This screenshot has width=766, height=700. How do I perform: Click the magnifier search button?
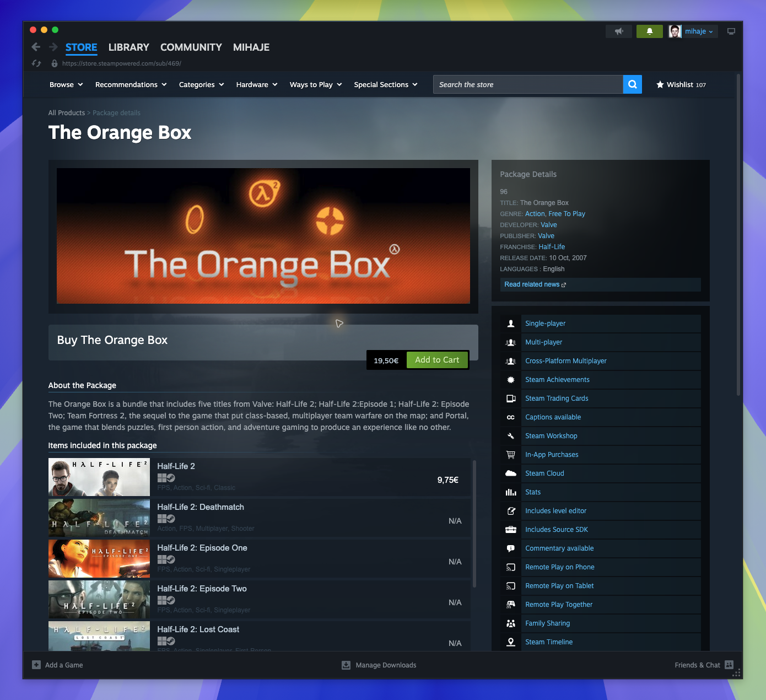click(x=633, y=84)
